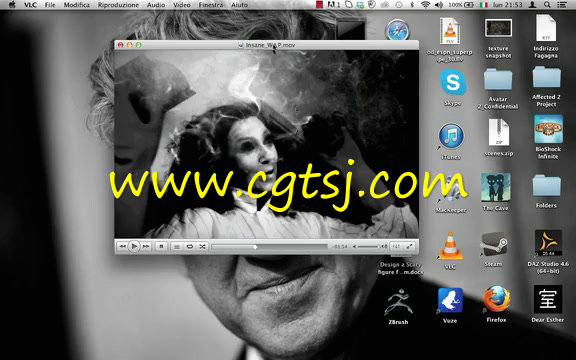Image resolution: width=576 pixels, height=360 pixels.
Task: Open the Audio menu
Action: [156, 5]
